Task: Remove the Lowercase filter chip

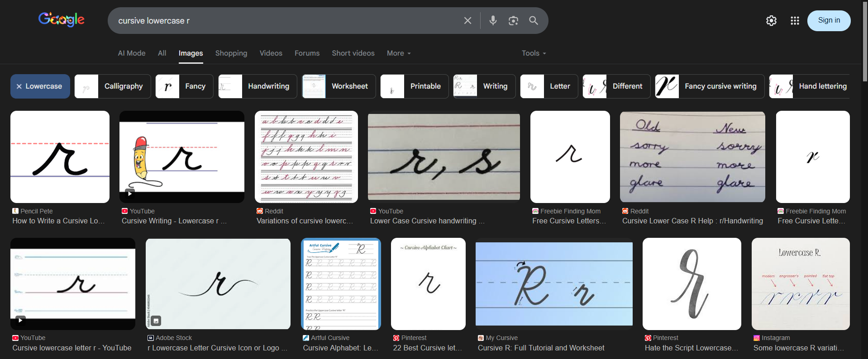Action: tap(40, 86)
